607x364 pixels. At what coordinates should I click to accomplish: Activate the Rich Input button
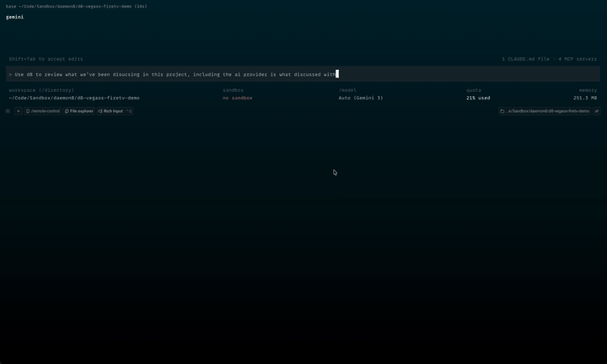(x=115, y=111)
